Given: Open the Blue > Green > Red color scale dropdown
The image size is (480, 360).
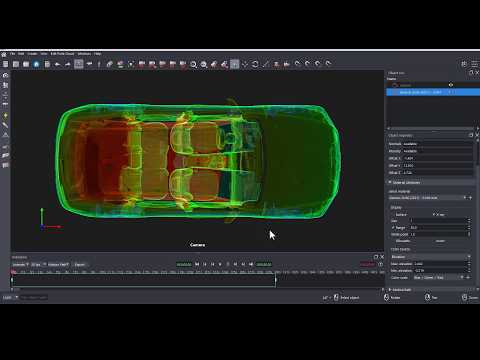Looking at the screenshot, I should pos(439,277).
